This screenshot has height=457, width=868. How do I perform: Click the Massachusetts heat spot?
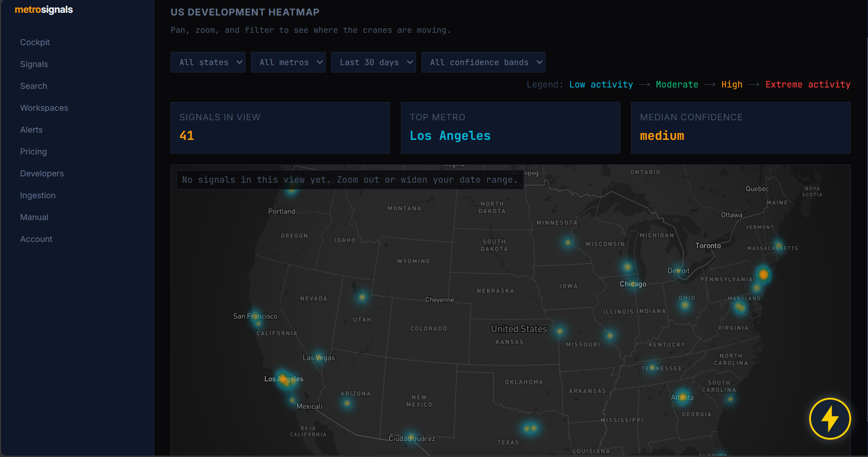778,246
